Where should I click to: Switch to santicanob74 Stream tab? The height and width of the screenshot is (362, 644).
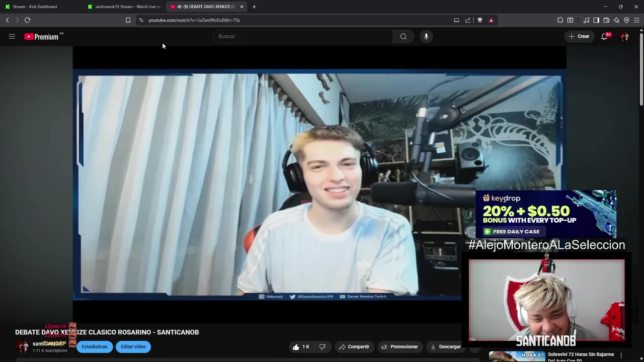[x=124, y=7]
